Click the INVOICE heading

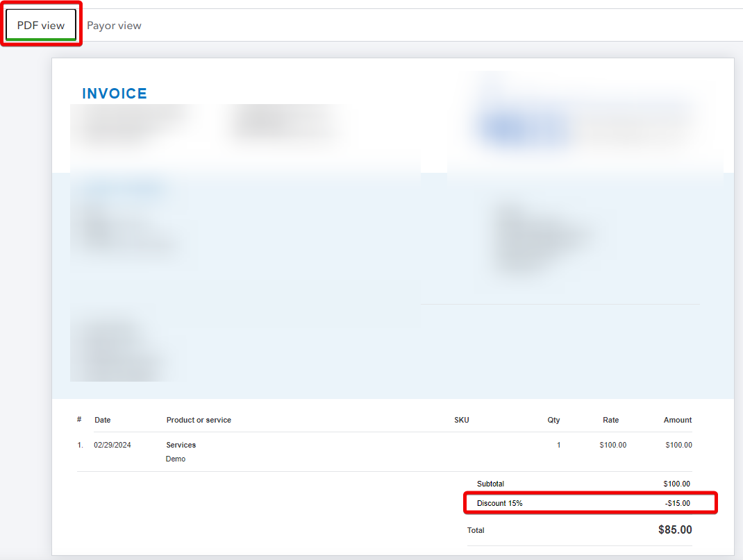114,93
